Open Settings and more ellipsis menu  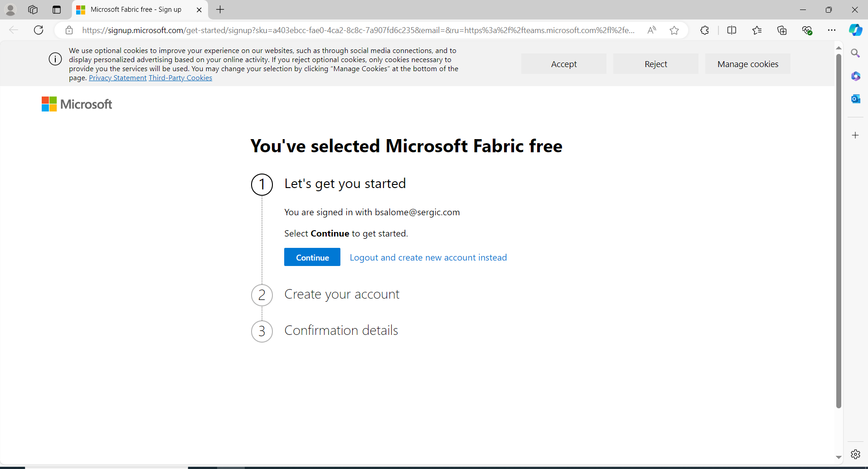pyautogui.click(x=832, y=30)
